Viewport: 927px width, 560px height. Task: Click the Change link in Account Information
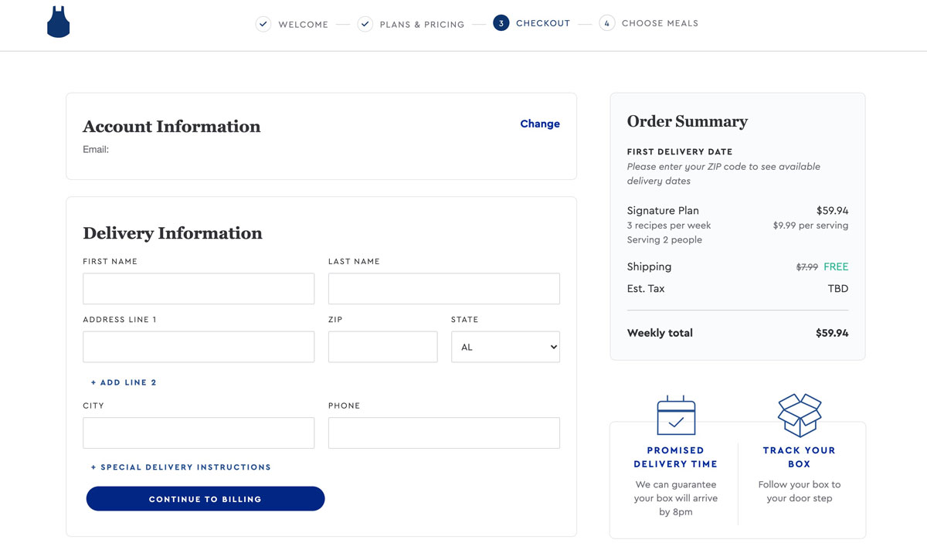click(x=540, y=124)
